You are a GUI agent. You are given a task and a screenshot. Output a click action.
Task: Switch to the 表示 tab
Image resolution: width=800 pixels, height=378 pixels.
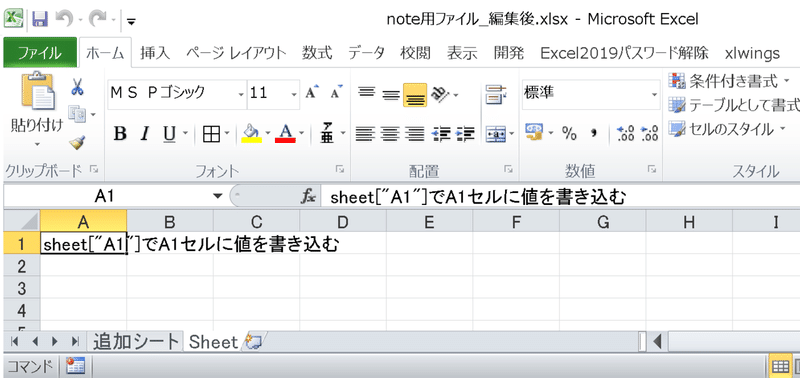[x=462, y=53]
